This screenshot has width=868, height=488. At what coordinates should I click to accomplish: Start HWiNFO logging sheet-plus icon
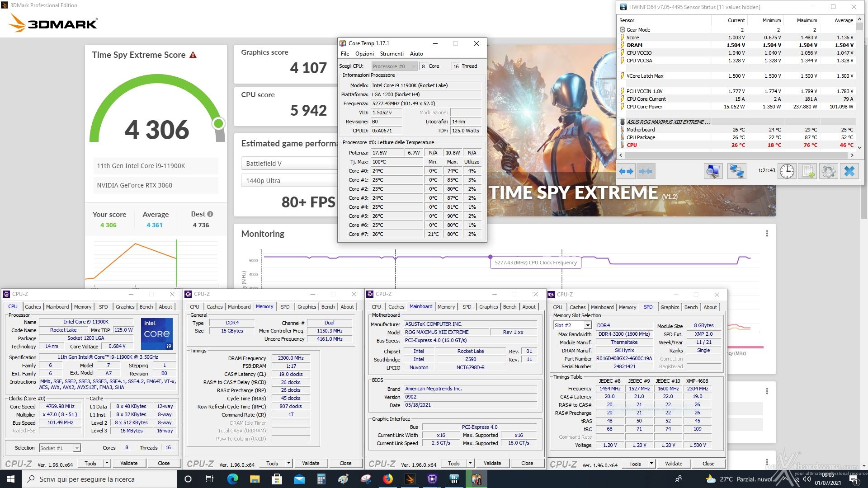click(808, 171)
